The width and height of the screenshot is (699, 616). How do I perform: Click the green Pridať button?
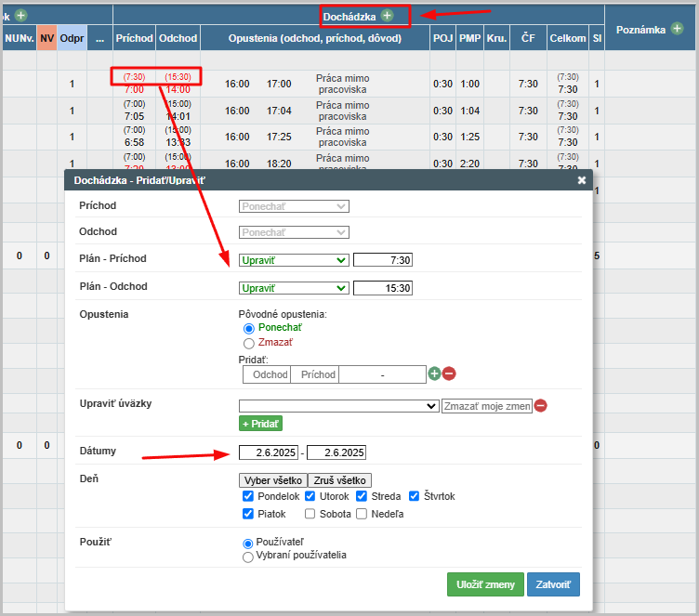(x=261, y=424)
